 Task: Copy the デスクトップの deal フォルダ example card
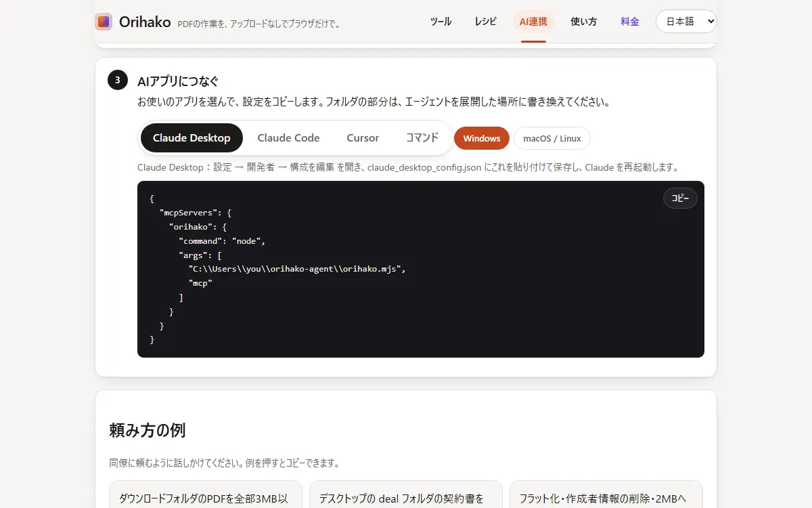[x=406, y=494]
